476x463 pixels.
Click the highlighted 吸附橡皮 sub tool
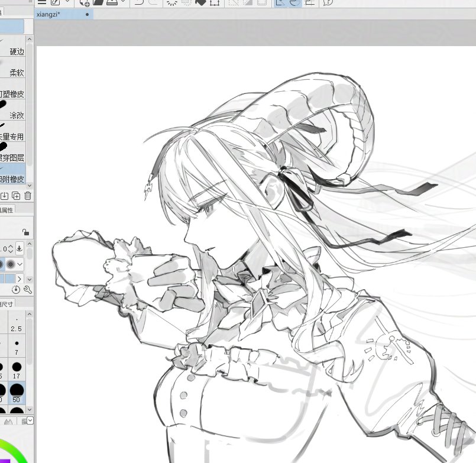pos(13,173)
